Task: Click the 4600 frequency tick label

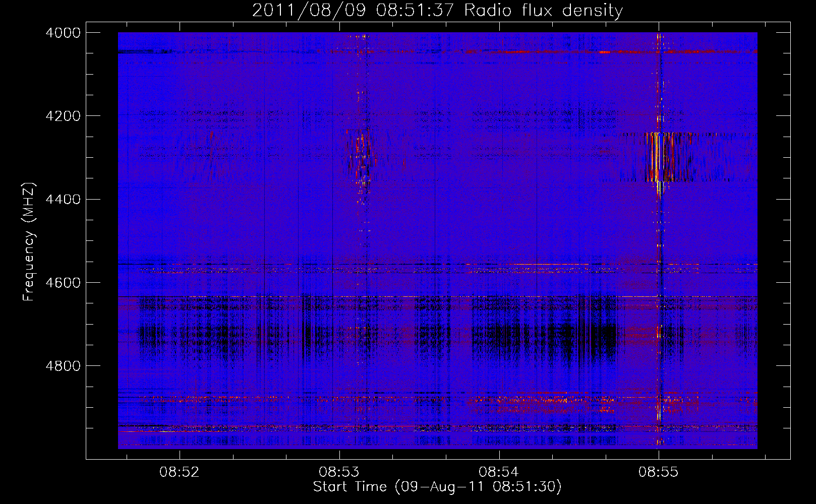Action: coord(63,283)
